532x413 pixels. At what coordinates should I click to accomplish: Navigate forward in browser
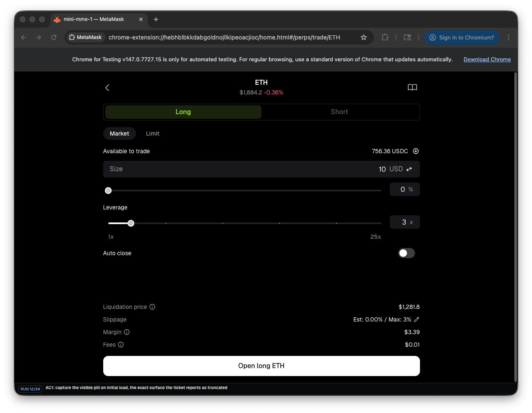coord(39,37)
